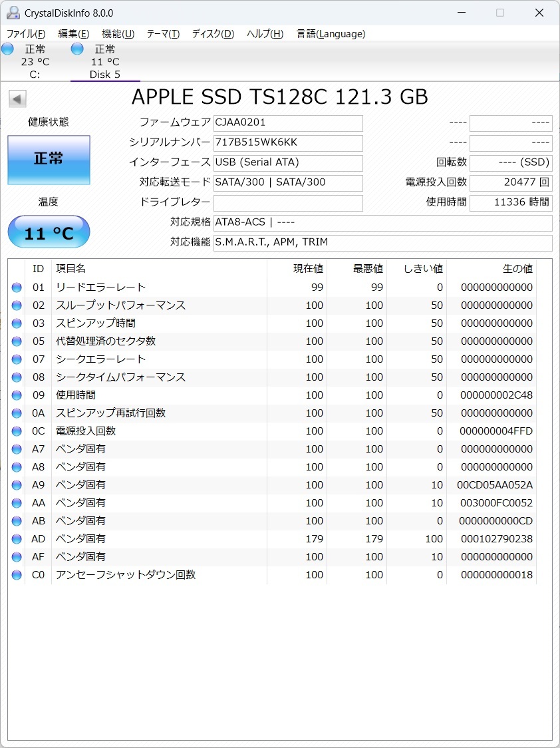Click the Disk 5 status orb
Viewport: 560px width, 748px height.
point(77,49)
